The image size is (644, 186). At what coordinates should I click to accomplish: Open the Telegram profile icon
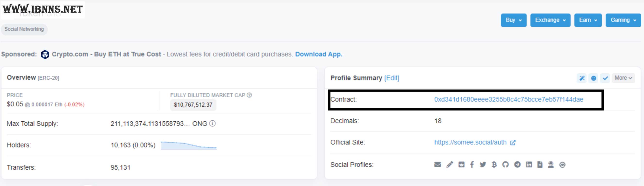click(x=517, y=164)
